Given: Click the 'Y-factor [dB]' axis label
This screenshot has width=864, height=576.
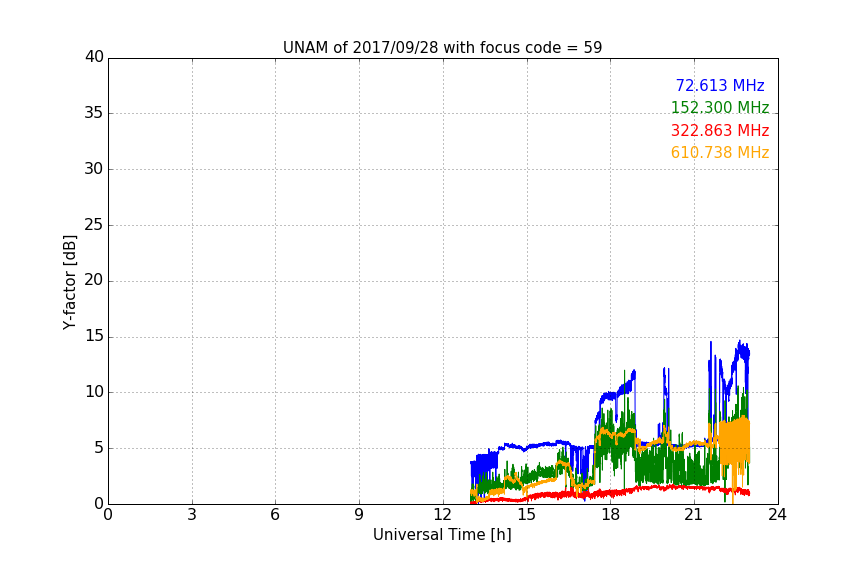Looking at the screenshot, I should click(69, 282).
